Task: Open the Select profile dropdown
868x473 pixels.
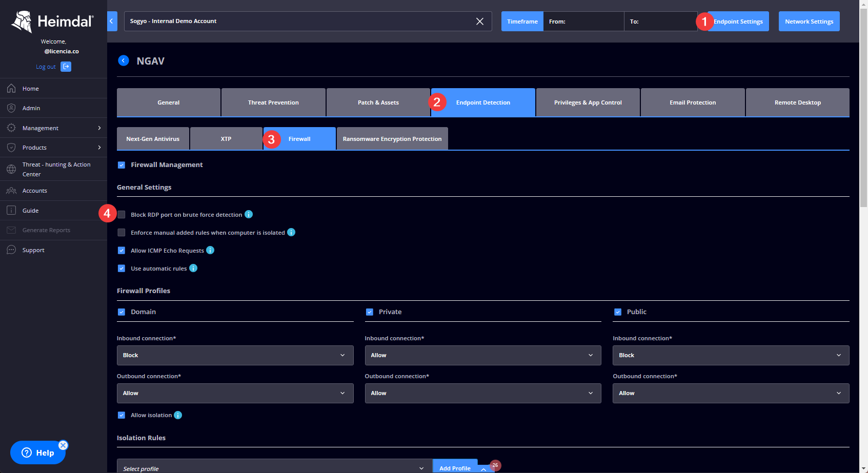Action: [274, 466]
